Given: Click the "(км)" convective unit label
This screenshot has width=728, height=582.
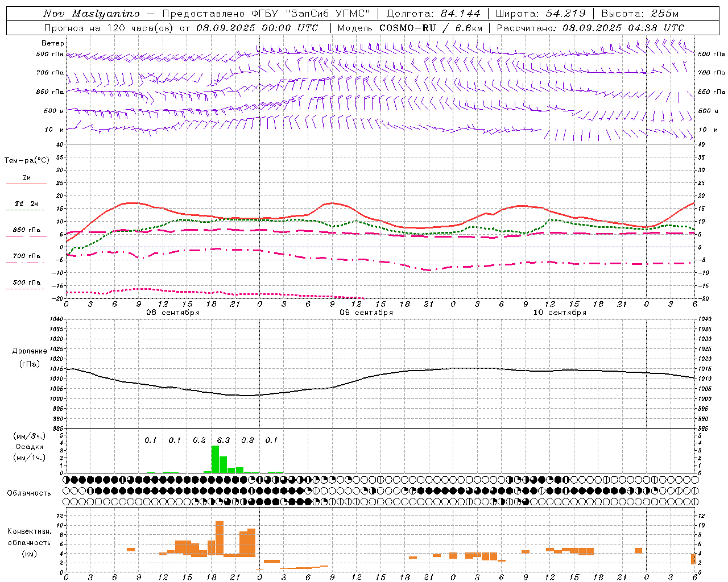Looking at the screenshot, I should 29,554.
